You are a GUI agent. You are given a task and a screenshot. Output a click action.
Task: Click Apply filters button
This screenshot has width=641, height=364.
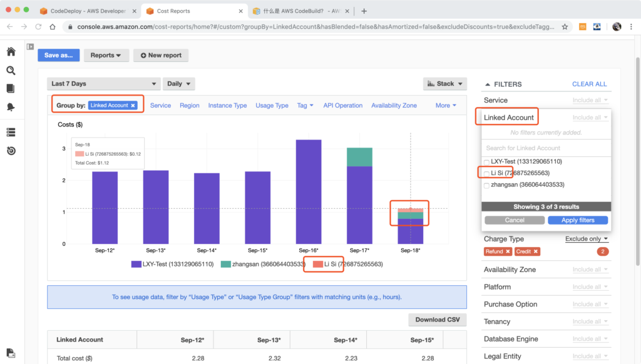(578, 220)
